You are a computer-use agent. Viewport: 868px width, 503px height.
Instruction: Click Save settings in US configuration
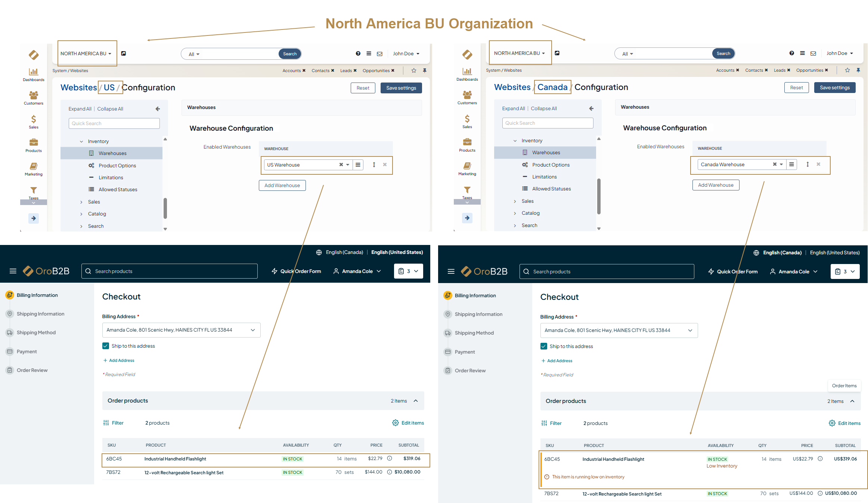(x=401, y=88)
